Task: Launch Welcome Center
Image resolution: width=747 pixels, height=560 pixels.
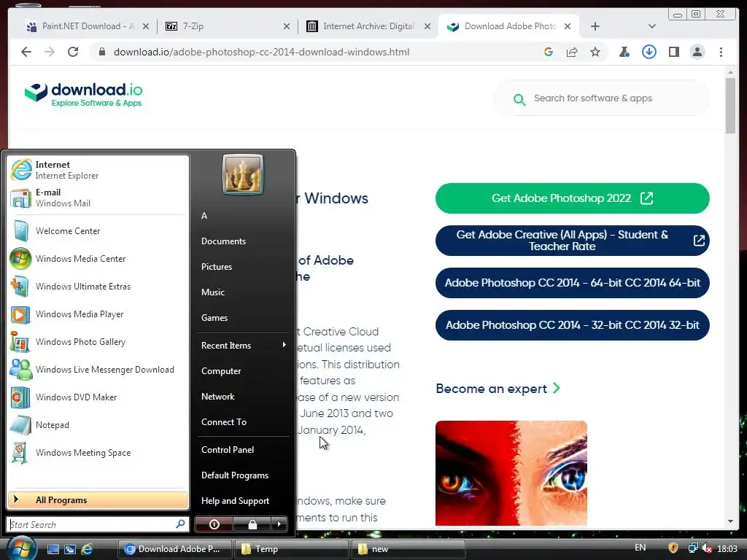Action: 98,231
